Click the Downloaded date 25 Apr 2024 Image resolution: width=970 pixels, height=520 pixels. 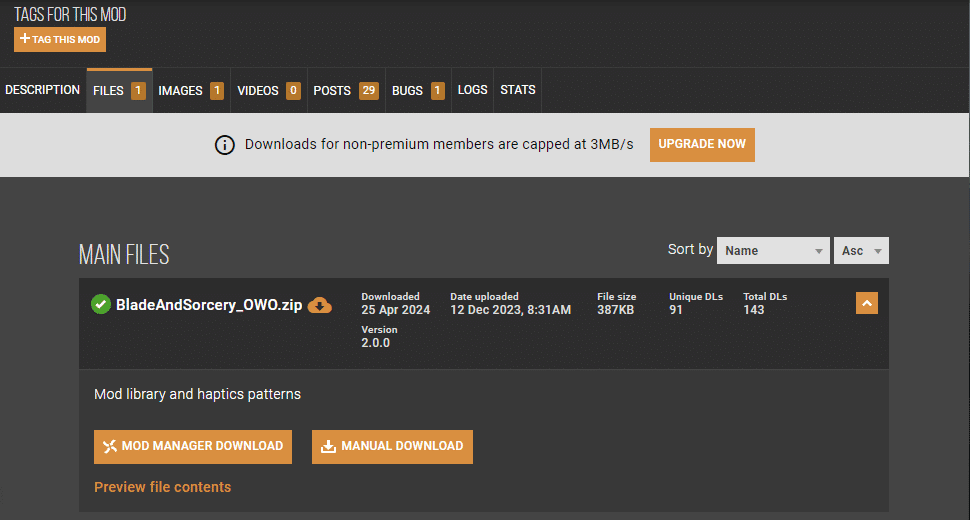pyautogui.click(x=396, y=310)
